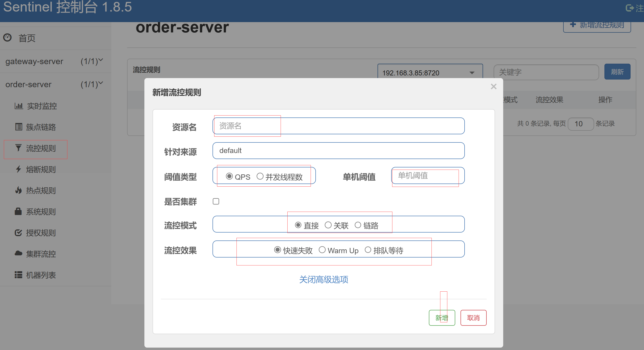Click the bar chart icon for 实时监控

[19, 106]
